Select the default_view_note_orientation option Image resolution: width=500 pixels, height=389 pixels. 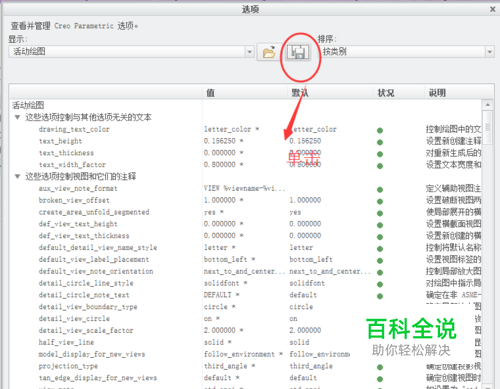(x=96, y=271)
